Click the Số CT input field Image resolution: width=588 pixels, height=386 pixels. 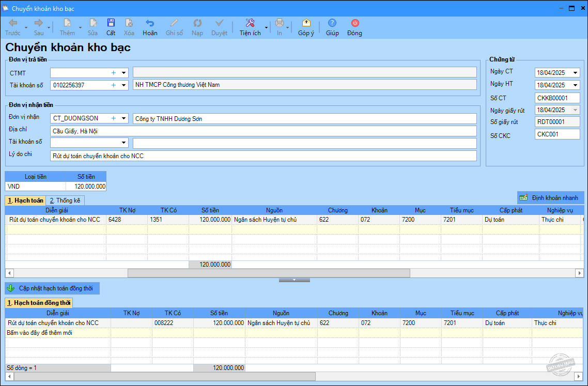557,98
